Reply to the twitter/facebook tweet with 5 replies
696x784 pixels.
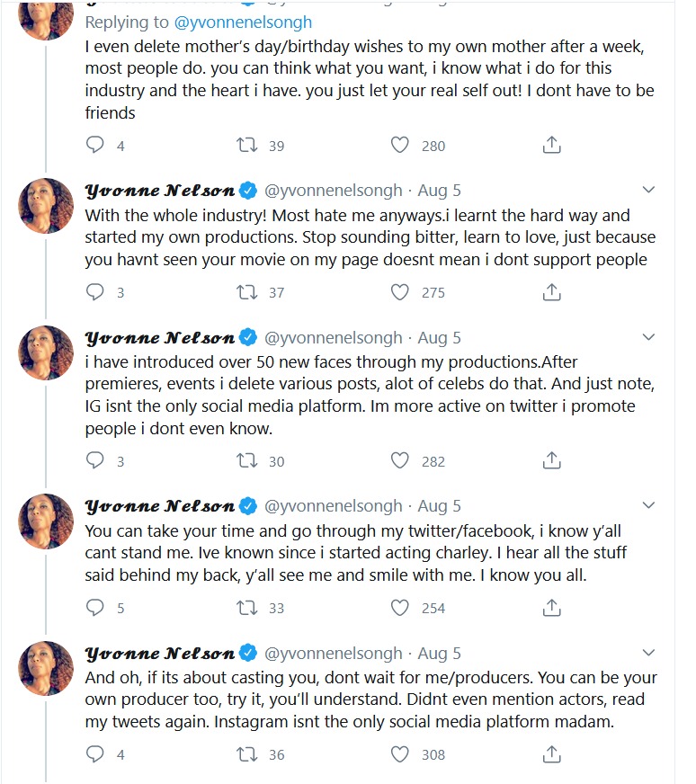pyautogui.click(x=95, y=607)
